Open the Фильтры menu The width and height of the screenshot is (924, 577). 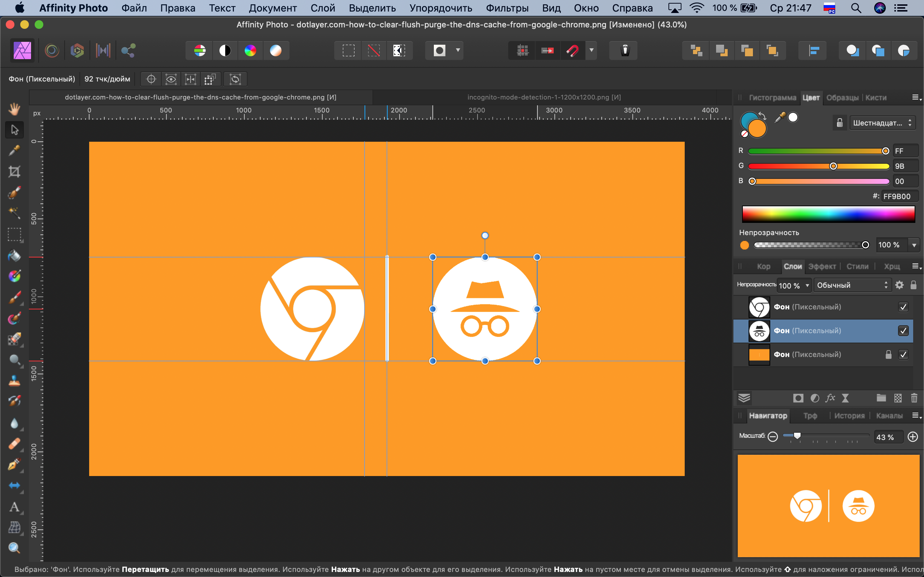507,8
